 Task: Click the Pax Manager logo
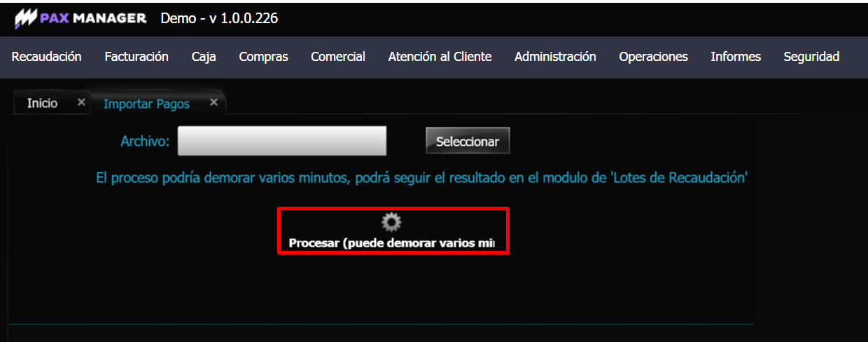80,18
